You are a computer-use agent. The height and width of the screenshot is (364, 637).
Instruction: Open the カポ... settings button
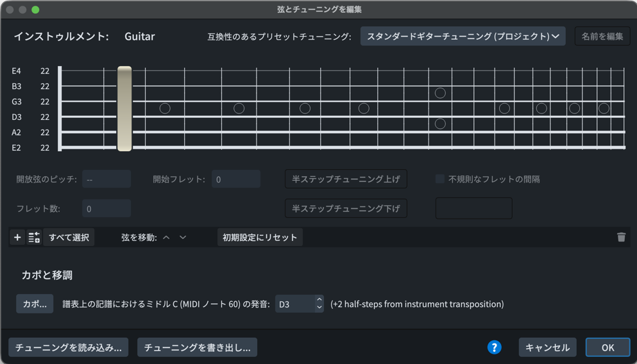click(x=35, y=304)
